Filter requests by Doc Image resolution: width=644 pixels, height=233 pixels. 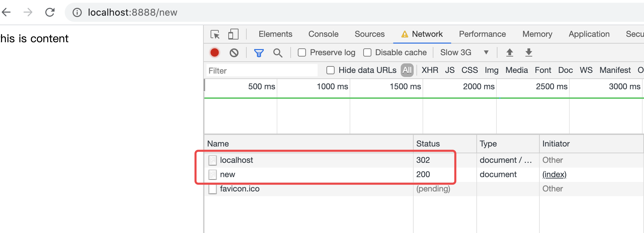tap(565, 70)
